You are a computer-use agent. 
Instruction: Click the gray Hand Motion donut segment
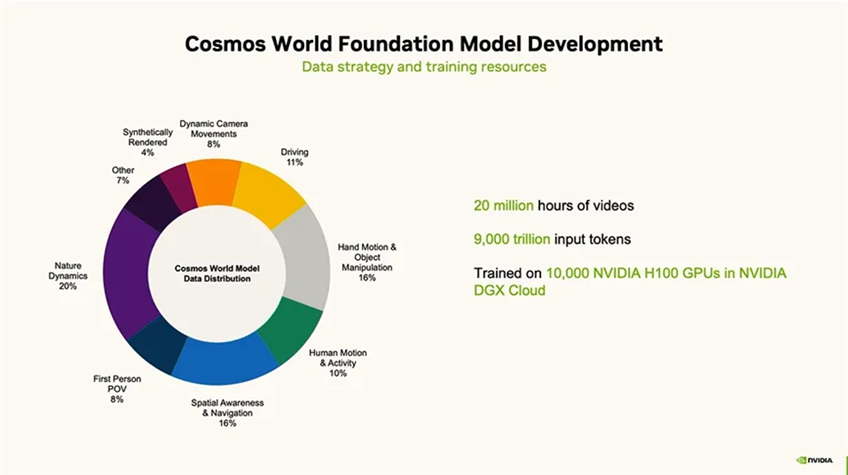click(x=299, y=255)
